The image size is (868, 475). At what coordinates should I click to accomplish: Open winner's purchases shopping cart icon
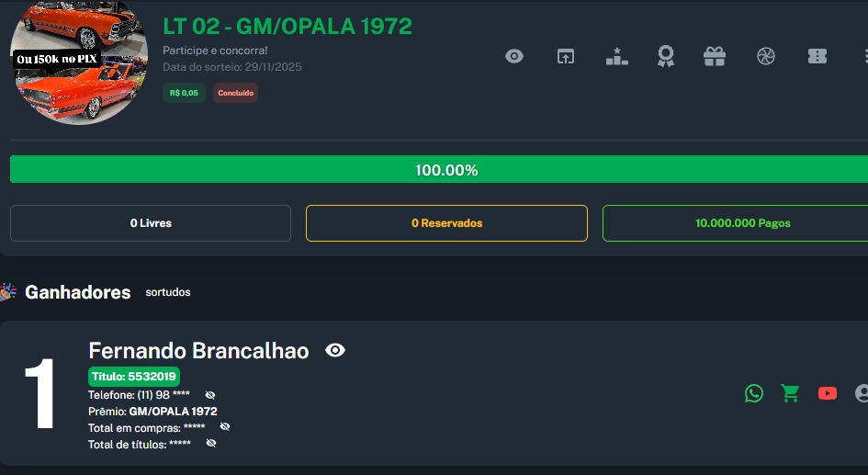click(790, 393)
